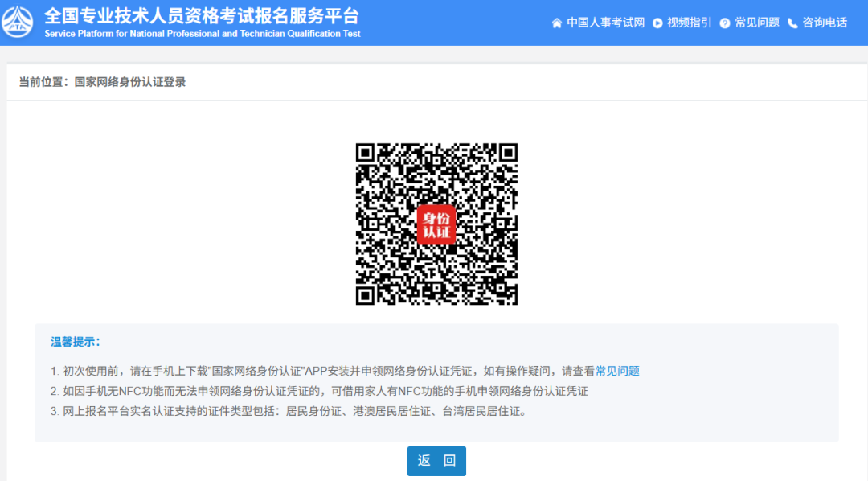Open the 常见问题 link in tip 1
This screenshot has height=481, width=868.
pos(616,371)
